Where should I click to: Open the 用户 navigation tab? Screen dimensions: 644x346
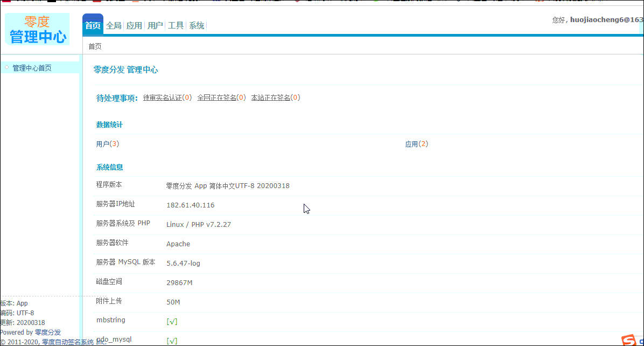(x=155, y=25)
